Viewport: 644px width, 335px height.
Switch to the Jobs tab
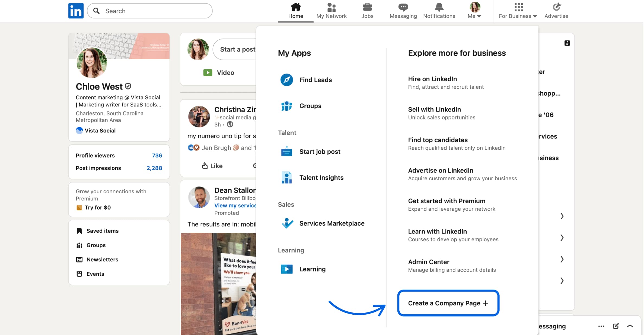(x=367, y=10)
